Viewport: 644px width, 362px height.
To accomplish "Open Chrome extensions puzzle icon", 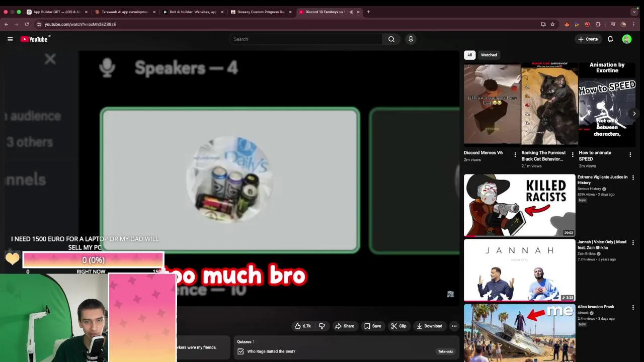I will click(x=598, y=24).
